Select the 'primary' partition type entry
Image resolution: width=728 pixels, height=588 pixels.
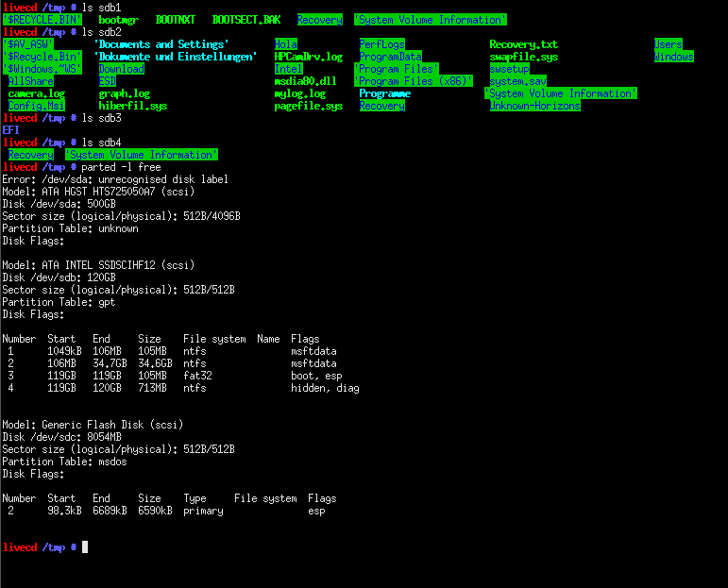[203, 511]
